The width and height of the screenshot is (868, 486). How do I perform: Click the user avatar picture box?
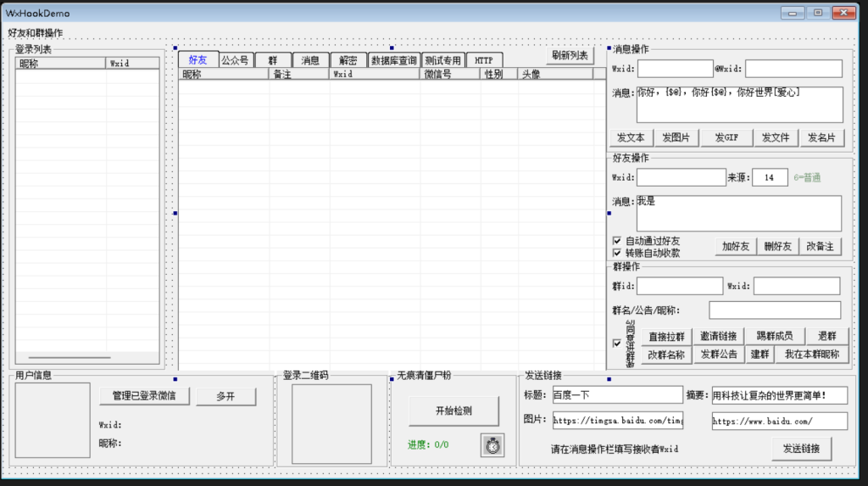(53, 420)
